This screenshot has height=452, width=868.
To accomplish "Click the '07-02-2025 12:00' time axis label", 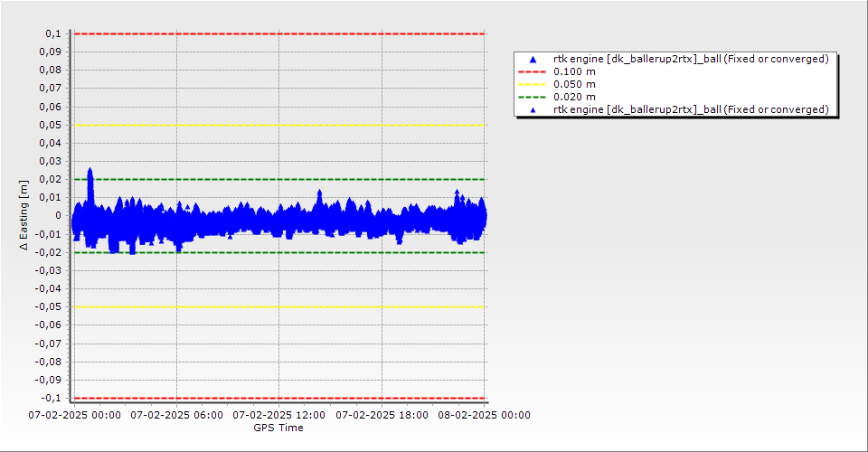I will (279, 415).
